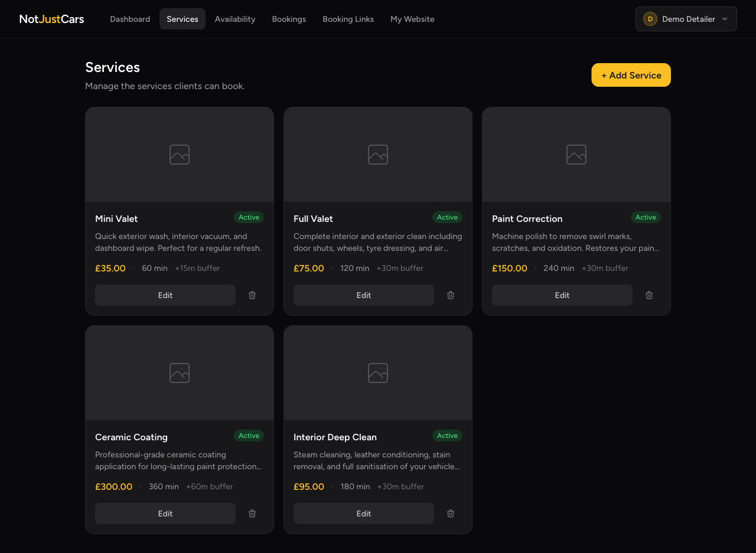Switch to the Bookings section
The width and height of the screenshot is (756, 553).
289,19
